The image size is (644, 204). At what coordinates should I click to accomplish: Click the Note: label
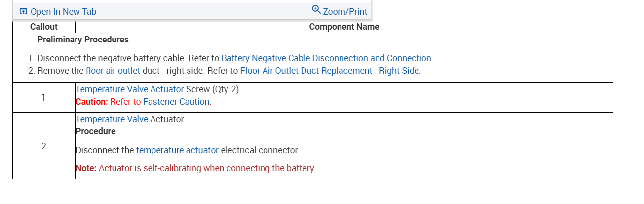coord(86,168)
